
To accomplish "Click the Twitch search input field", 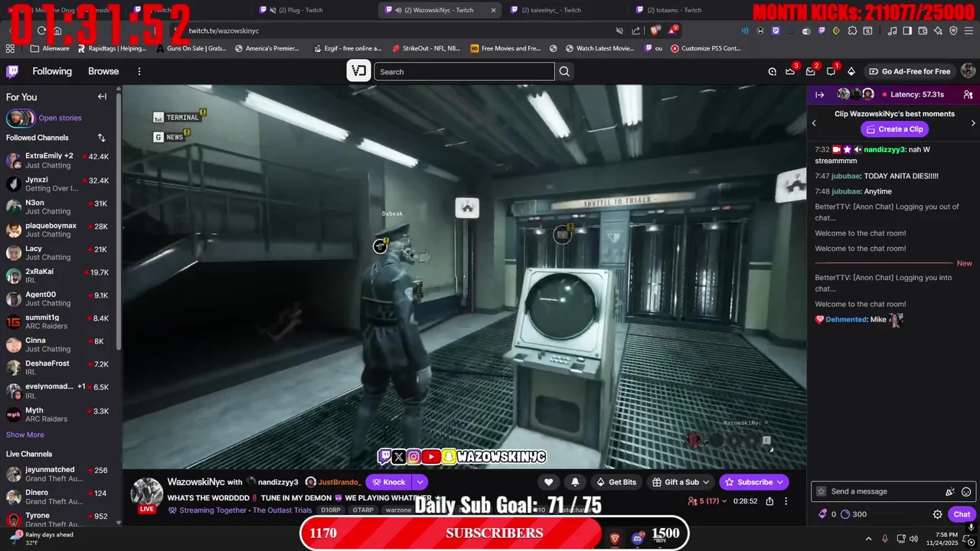I will (x=464, y=71).
